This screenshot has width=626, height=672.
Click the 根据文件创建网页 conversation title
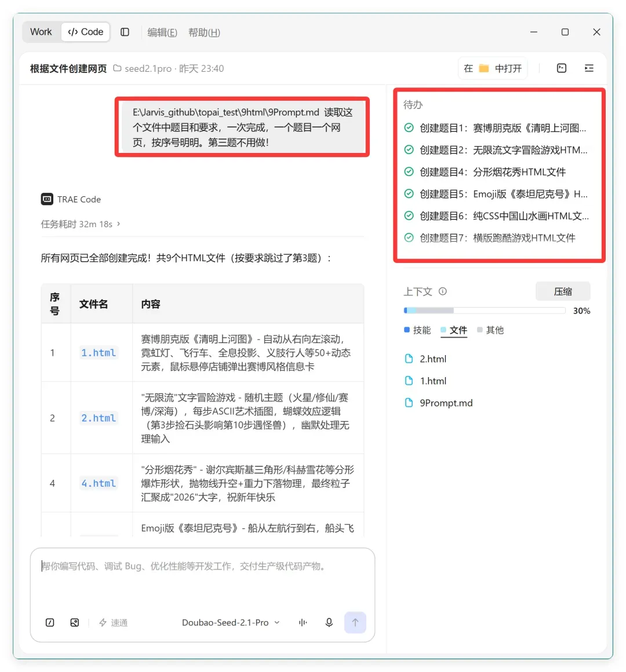point(68,68)
